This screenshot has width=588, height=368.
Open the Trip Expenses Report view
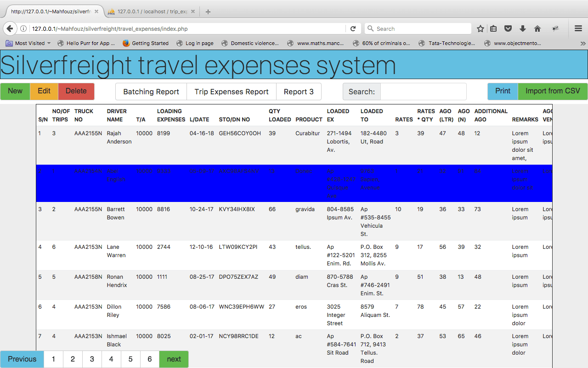[231, 92]
